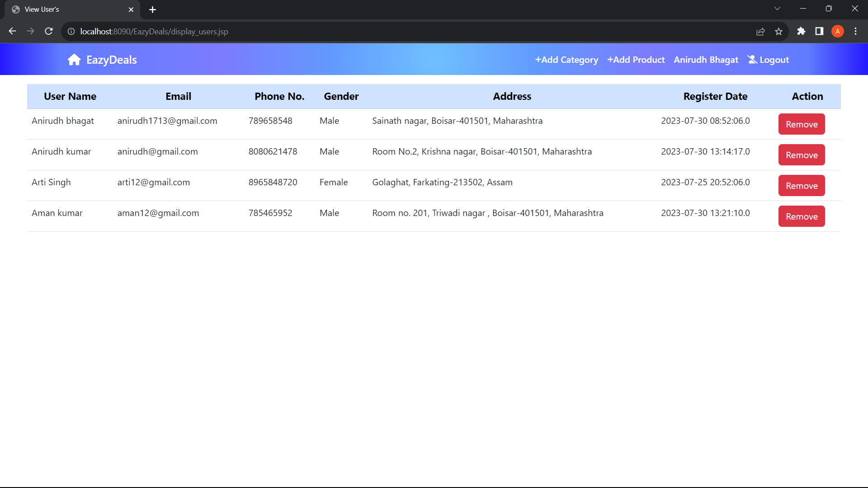The image size is (868, 488).
Task: Open the browser extensions puzzle icon
Action: [x=801, y=31]
